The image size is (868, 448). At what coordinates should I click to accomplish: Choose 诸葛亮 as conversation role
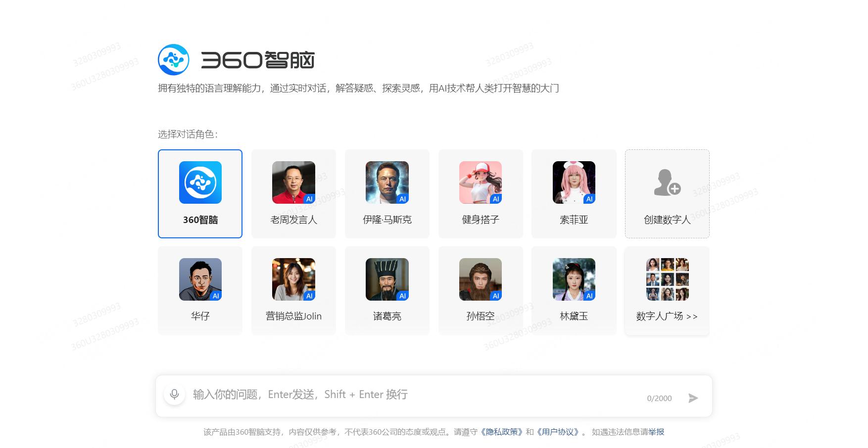click(x=386, y=290)
